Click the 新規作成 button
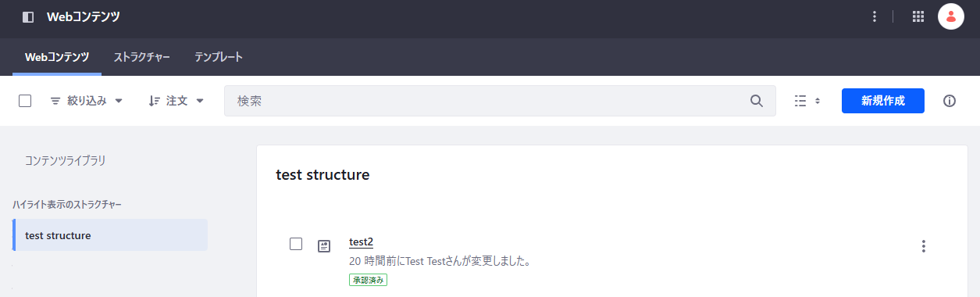 click(x=883, y=101)
